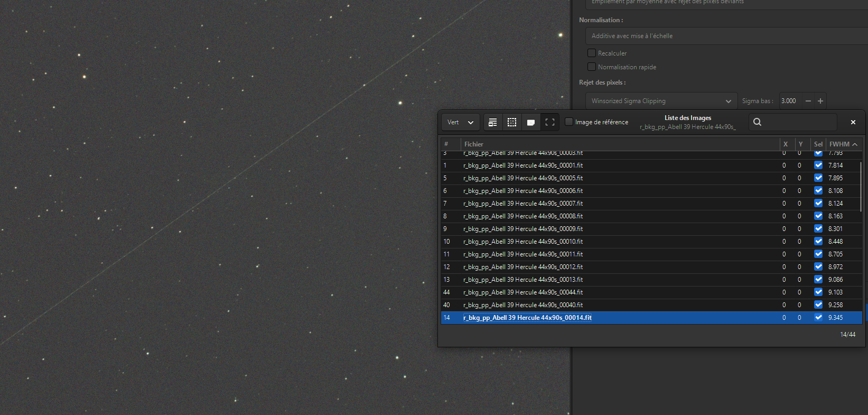Click the eraser-shaped icon in image list toolbar
The image size is (868, 415).
531,122
